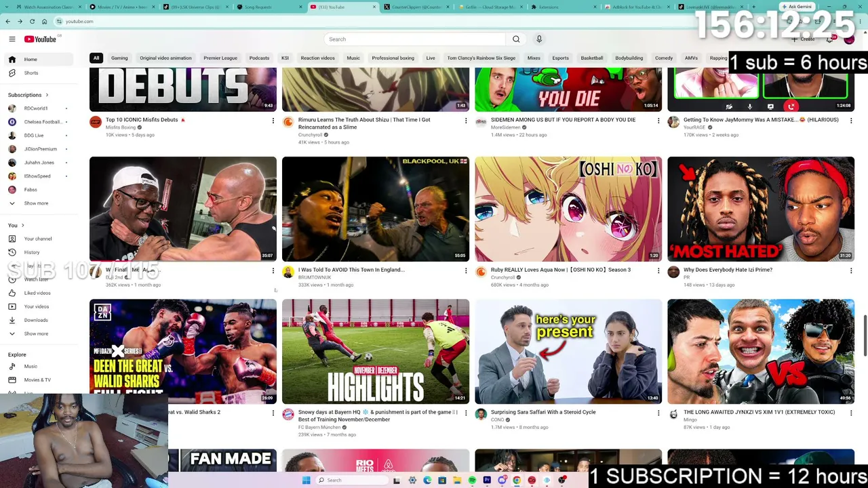Open the Misfits Boxing channel avatar

pos(96,122)
